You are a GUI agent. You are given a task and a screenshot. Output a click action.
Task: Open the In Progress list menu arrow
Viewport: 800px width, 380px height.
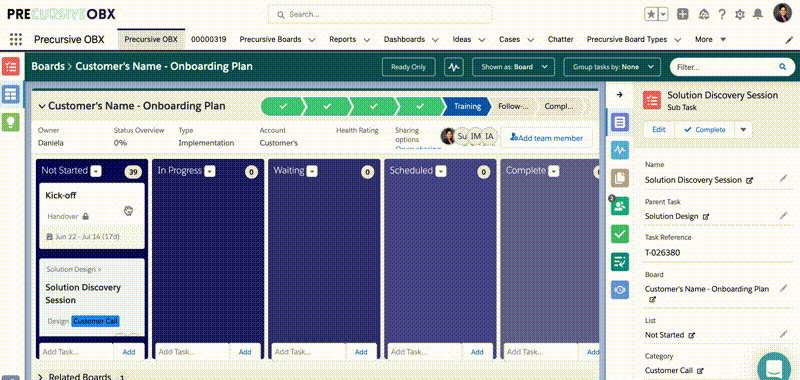tap(210, 171)
